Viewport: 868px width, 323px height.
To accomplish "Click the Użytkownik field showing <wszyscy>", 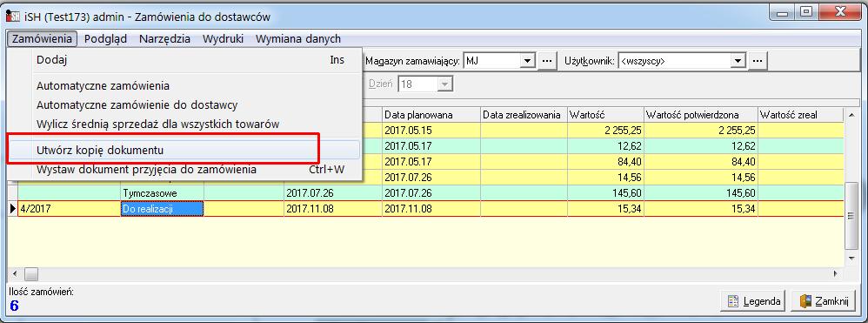I will click(682, 61).
